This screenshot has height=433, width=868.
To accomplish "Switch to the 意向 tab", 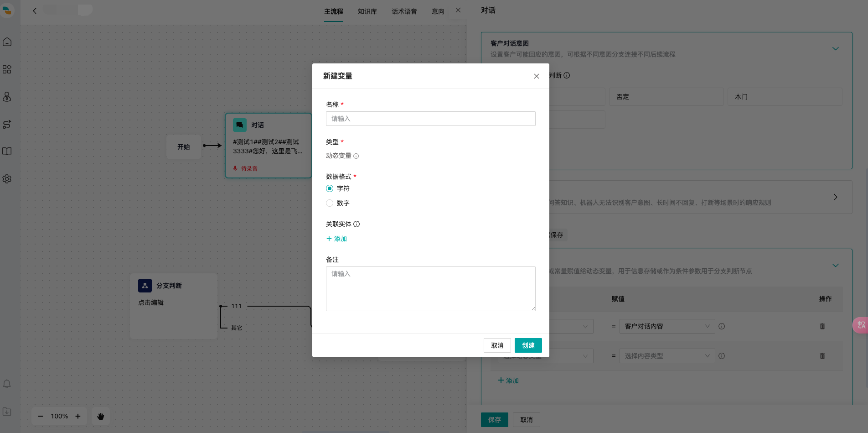I will [438, 11].
